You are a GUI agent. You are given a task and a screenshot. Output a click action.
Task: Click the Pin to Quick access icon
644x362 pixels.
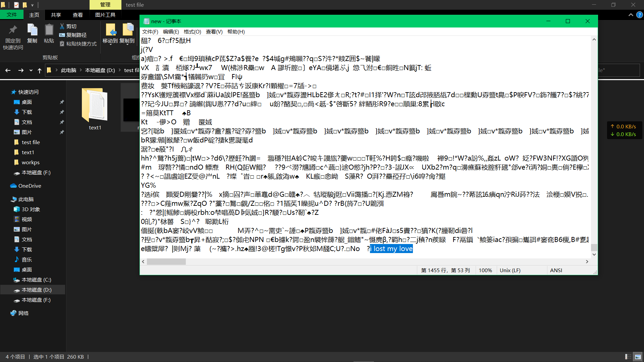(x=13, y=30)
